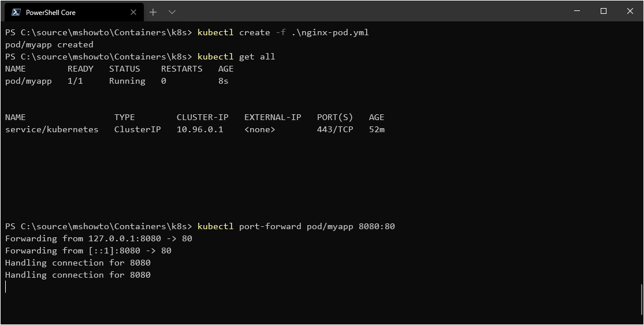Click the 'pod/myapp created' output line
Image resolution: width=644 pixels, height=325 pixels.
pos(49,44)
